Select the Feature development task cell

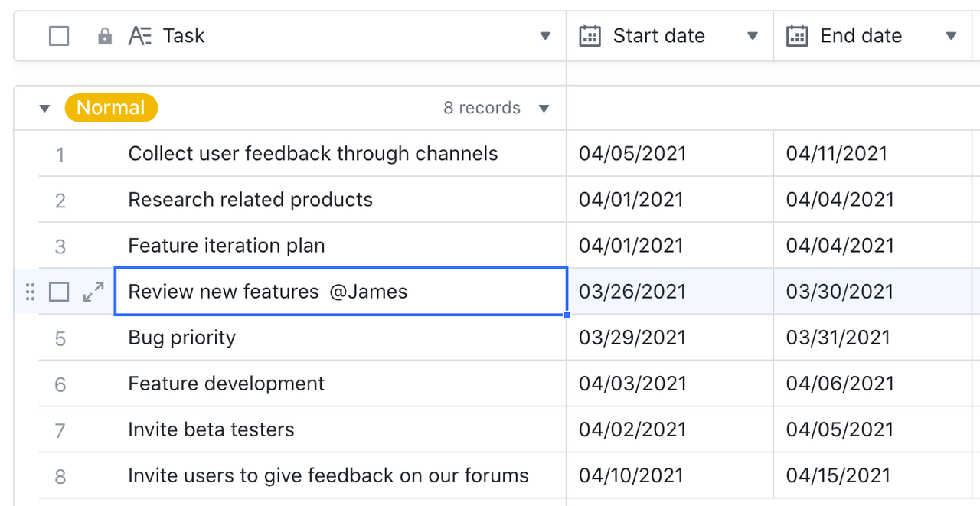339,384
